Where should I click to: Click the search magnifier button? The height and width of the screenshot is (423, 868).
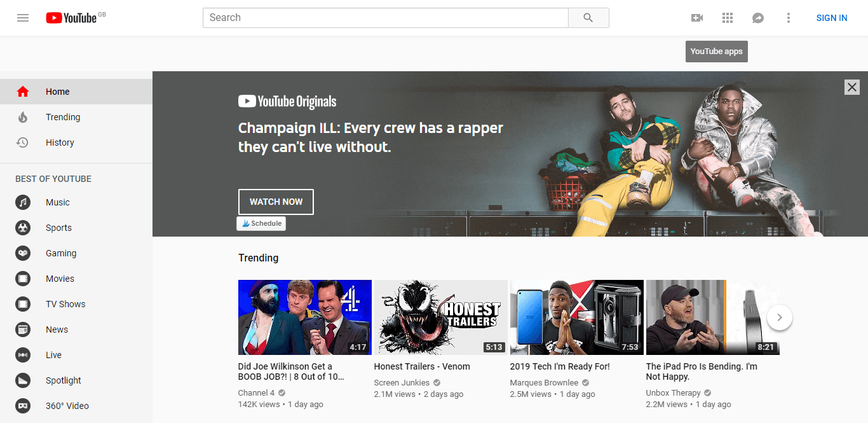click(x=588, y=18)
